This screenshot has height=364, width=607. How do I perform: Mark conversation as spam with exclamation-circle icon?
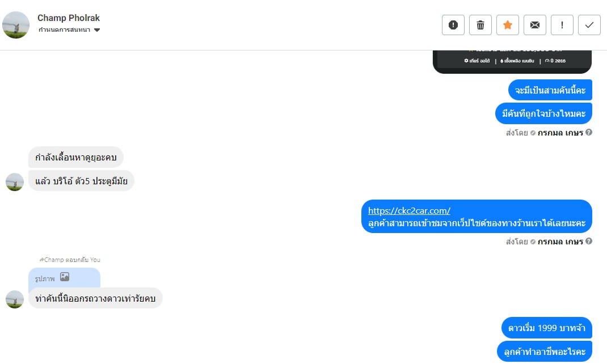click(453, 25)
